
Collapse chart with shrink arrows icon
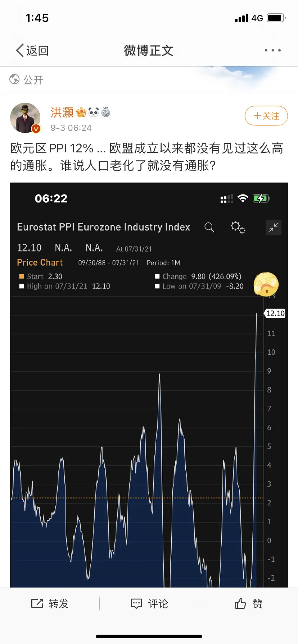pyautogui.click(x=274, y=227)
